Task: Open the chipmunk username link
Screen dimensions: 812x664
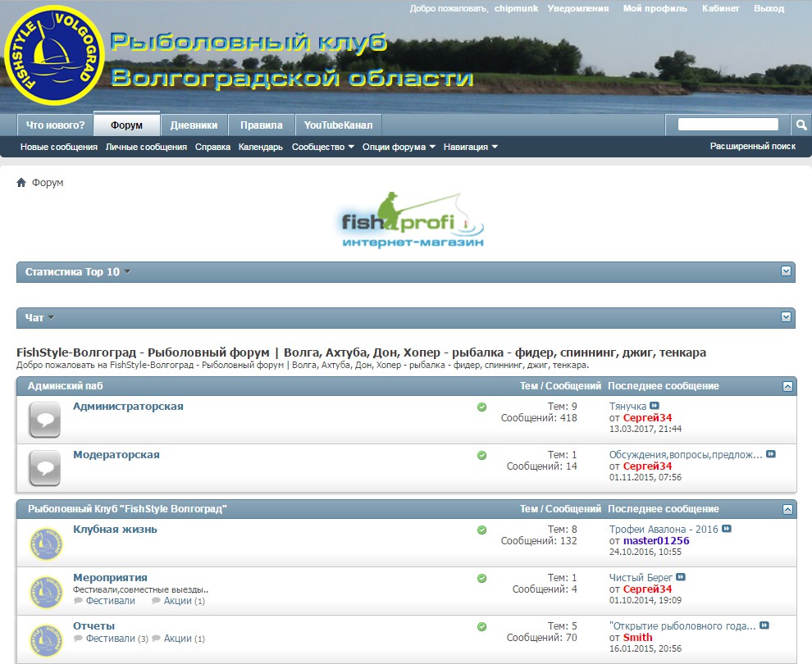Action: point(516,8)
